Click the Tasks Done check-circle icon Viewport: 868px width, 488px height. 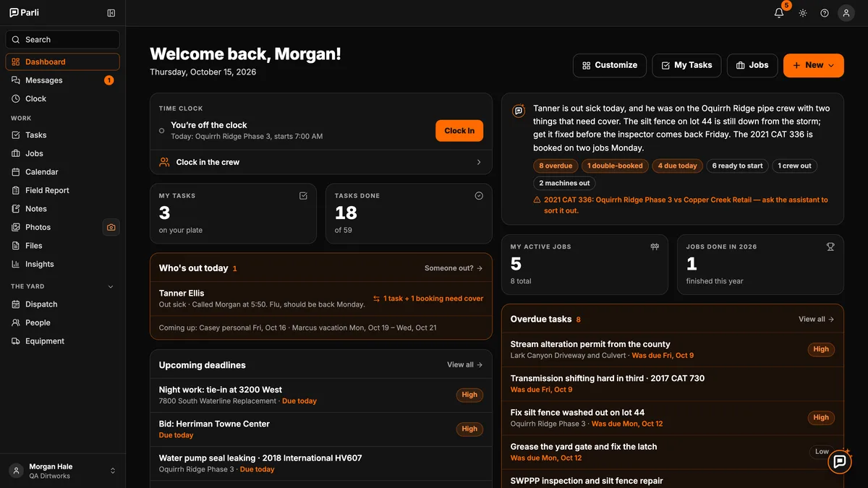(479, 196)
